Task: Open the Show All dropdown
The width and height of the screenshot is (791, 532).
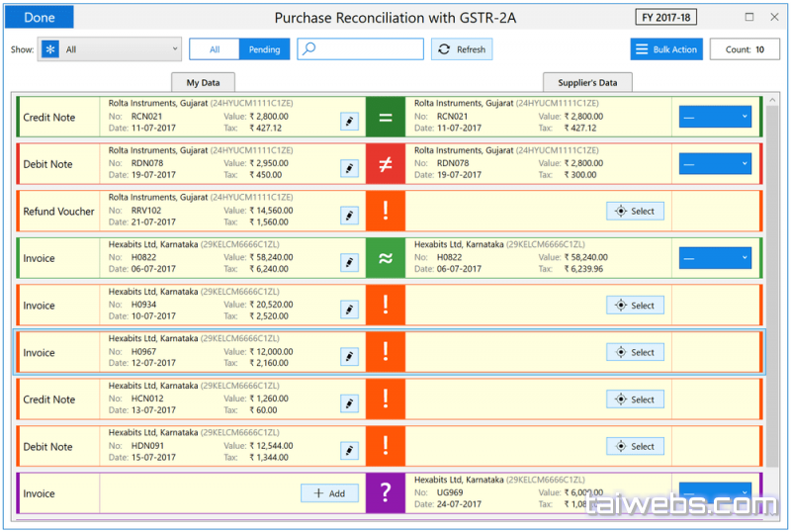Action: point(110,49)
